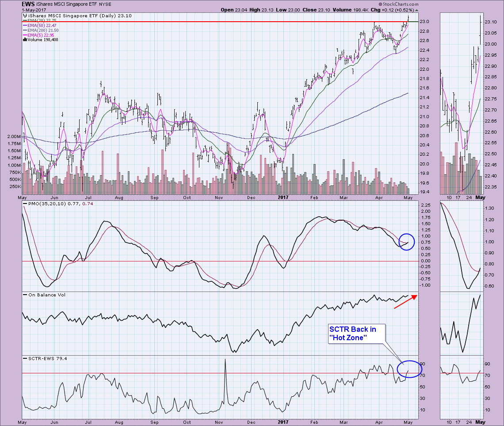The height and width of the screenshot is (426, 504).
Task: Click the 22.35 label on the zoom panel axis
Action: click(x=490, y=187)
